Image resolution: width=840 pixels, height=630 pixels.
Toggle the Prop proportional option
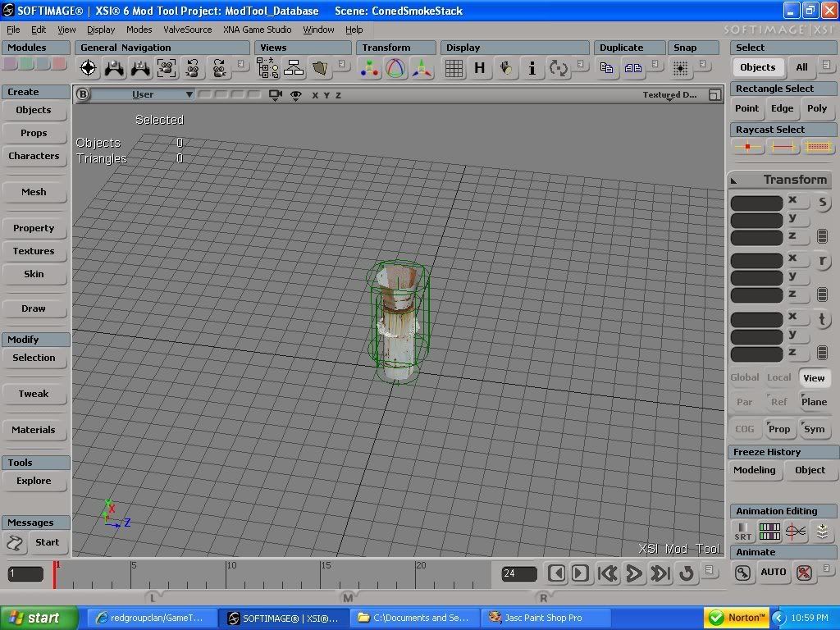pos(779,429)
